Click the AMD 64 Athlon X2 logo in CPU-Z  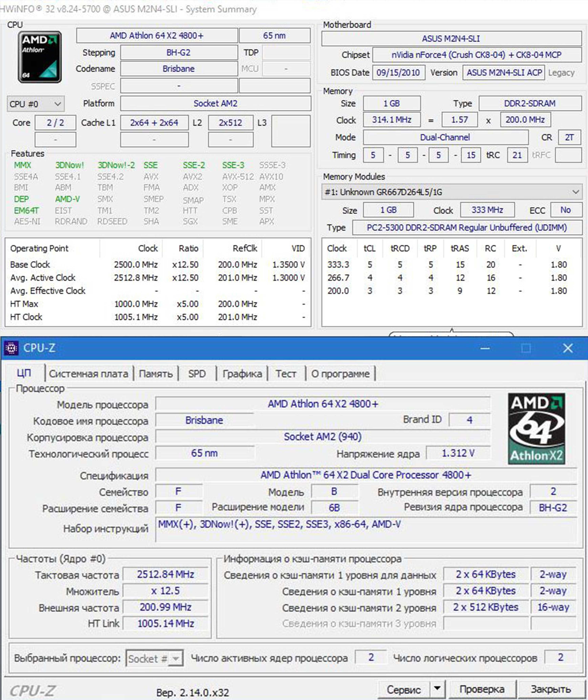click(x=536, y=429)
